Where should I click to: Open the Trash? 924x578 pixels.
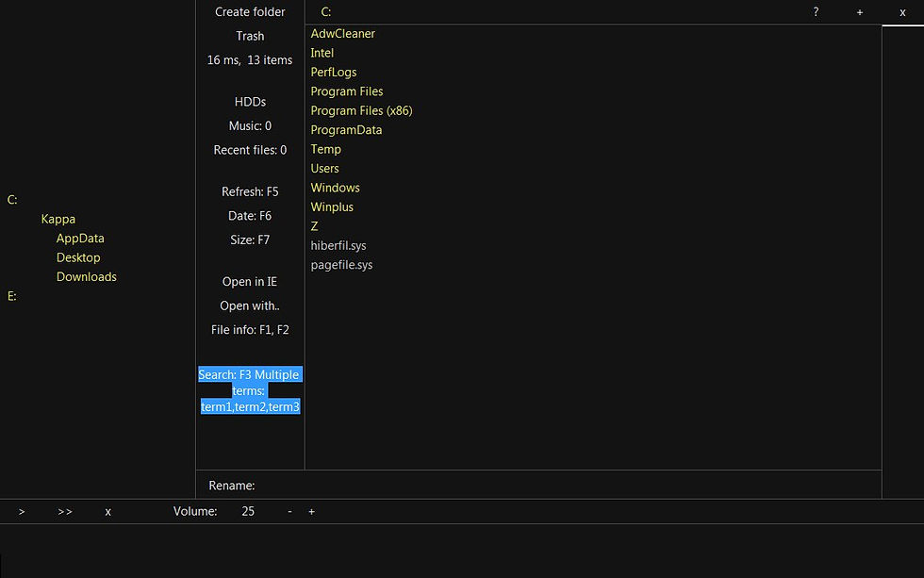pos(250,36)
